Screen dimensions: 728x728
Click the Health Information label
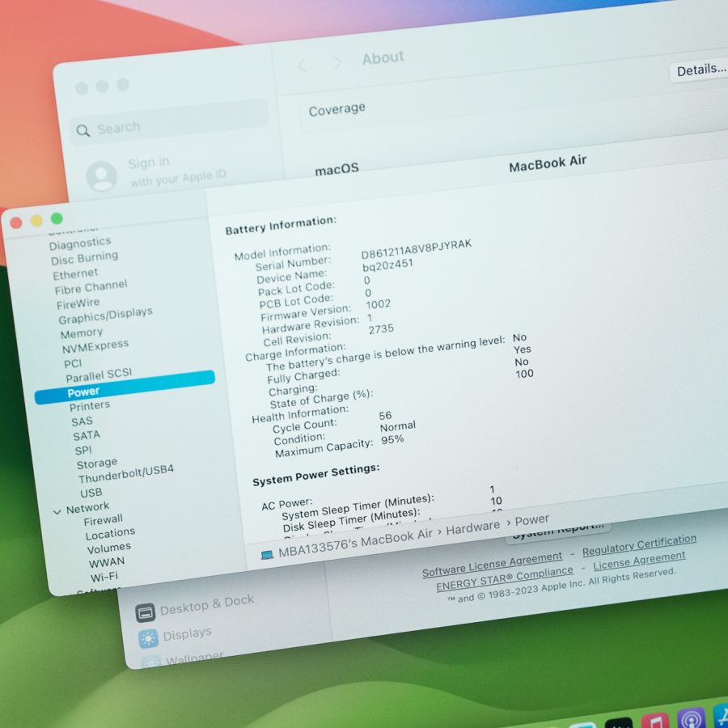tap(300, 413)
